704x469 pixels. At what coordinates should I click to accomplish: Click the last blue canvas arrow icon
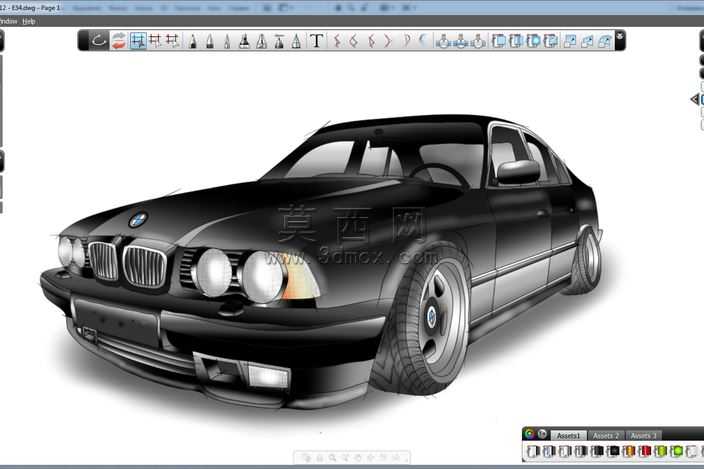(605, 41)
